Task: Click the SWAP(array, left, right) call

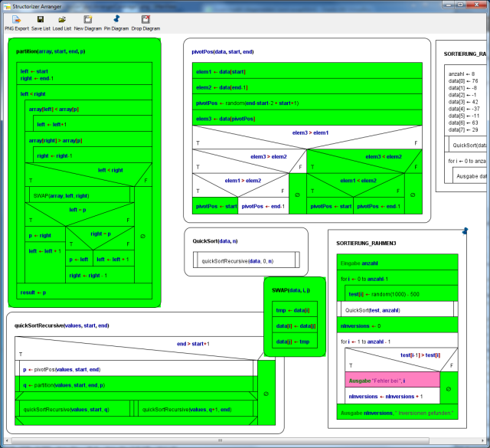Action: (80, 195)
